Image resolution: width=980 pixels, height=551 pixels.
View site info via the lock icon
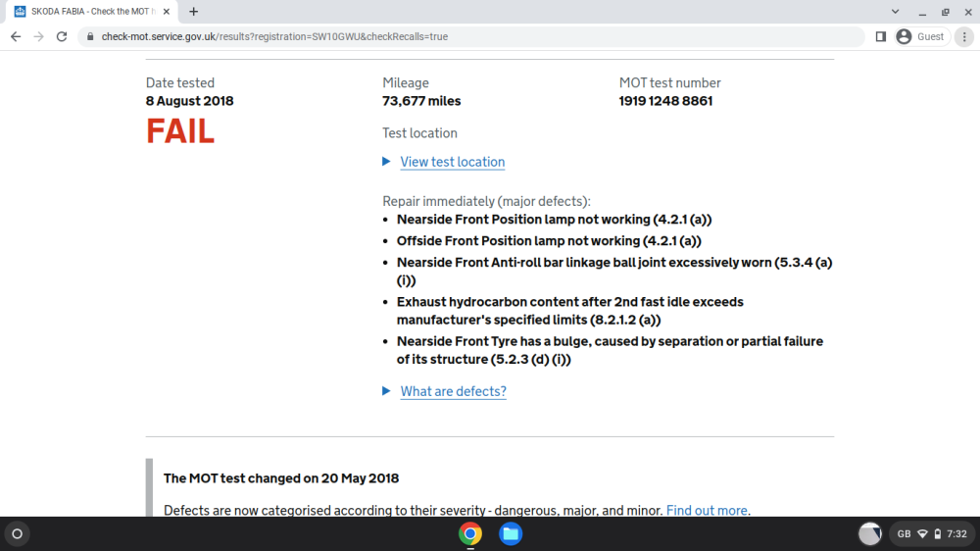point(90,37)
